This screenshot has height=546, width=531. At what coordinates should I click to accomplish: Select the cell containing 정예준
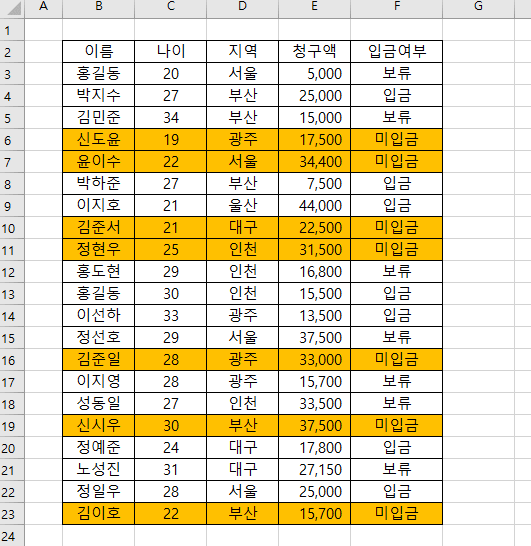coord(99,447)
